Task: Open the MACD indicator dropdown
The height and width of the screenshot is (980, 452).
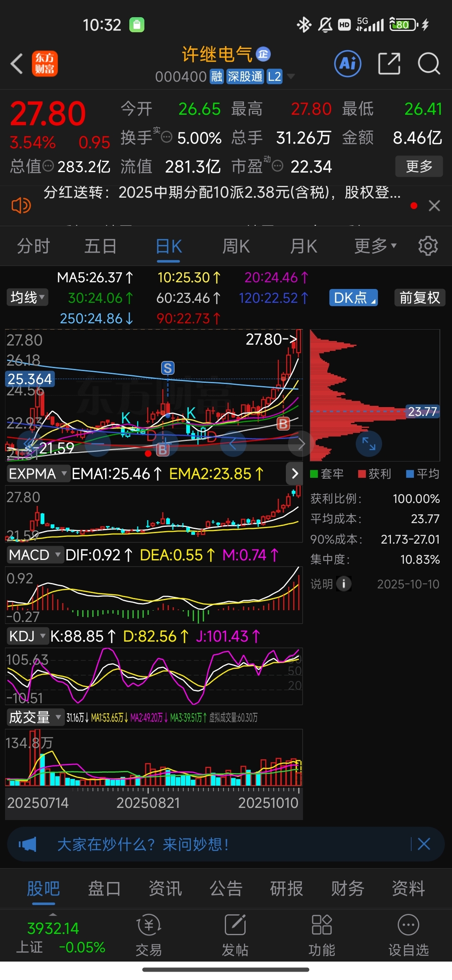Action: click(35, 554)
